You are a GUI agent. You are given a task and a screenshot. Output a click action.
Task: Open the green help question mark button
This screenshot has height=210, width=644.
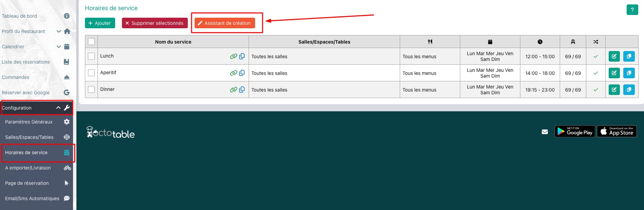click(632, 10)
